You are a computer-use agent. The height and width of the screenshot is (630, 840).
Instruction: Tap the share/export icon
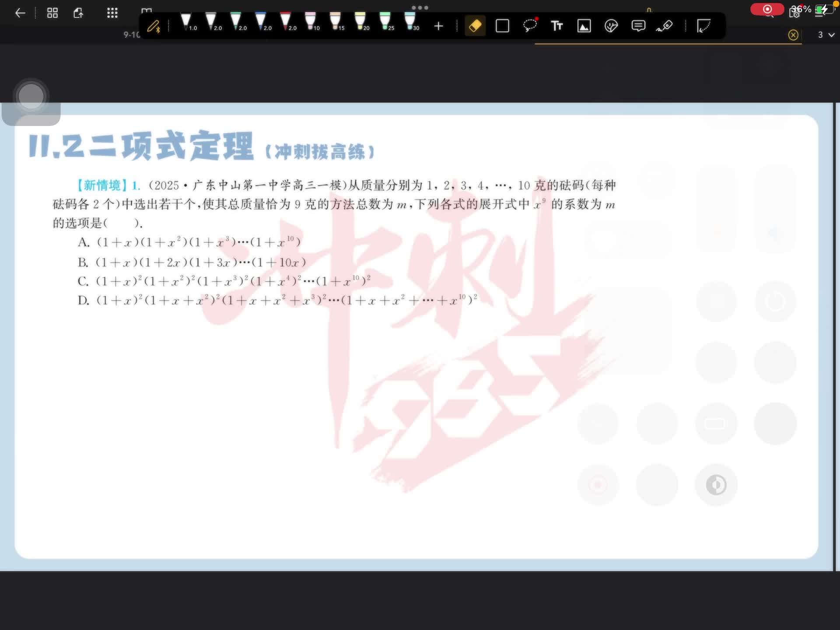click(78, 13)
